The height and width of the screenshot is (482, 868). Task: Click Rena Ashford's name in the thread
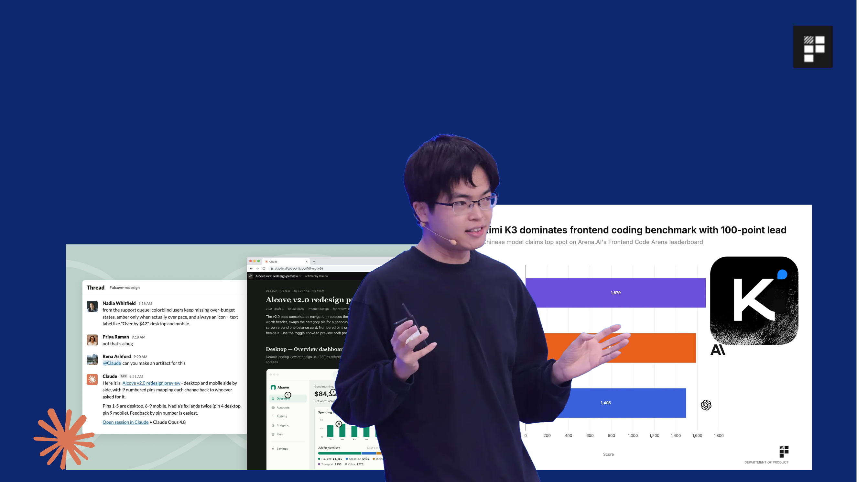[x=117, y=356]
